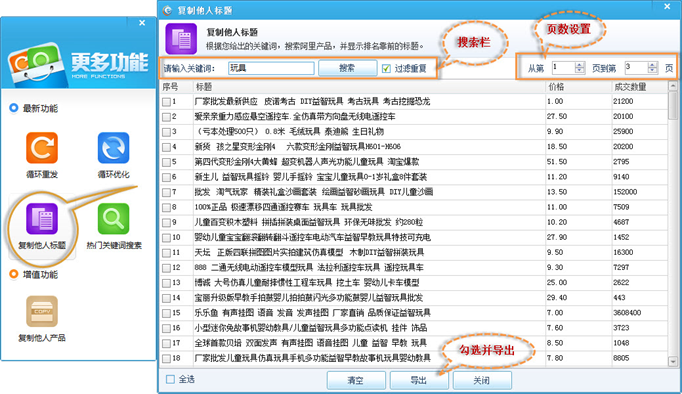Select title row 9 儿童百变积木
Screen dimensions: 682x394
coord(308,222)
